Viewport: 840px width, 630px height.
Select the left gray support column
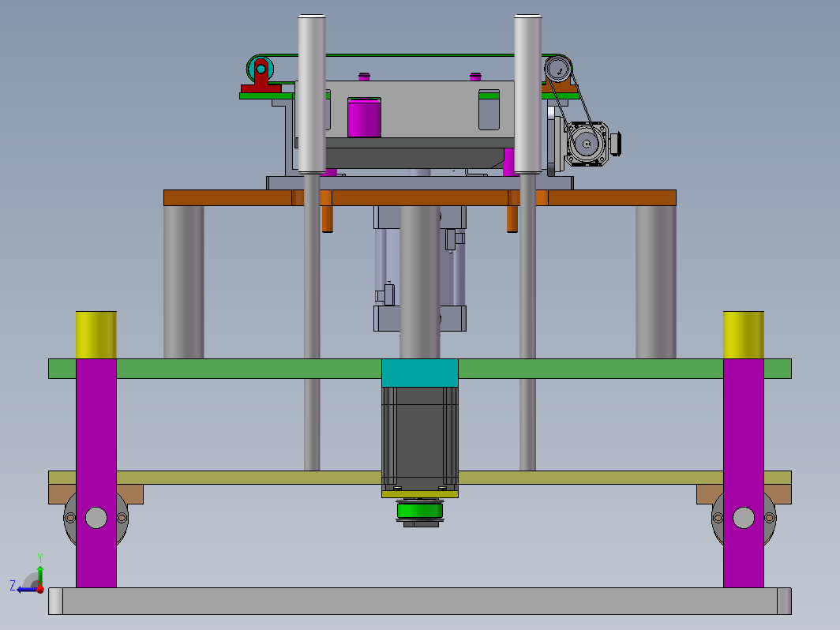pos(184,282)
